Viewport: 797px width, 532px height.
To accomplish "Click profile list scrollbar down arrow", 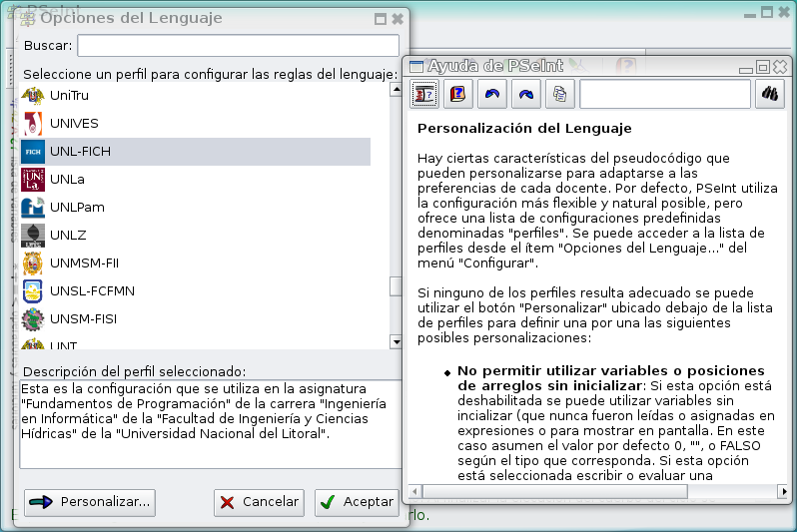I will (397, 342).
